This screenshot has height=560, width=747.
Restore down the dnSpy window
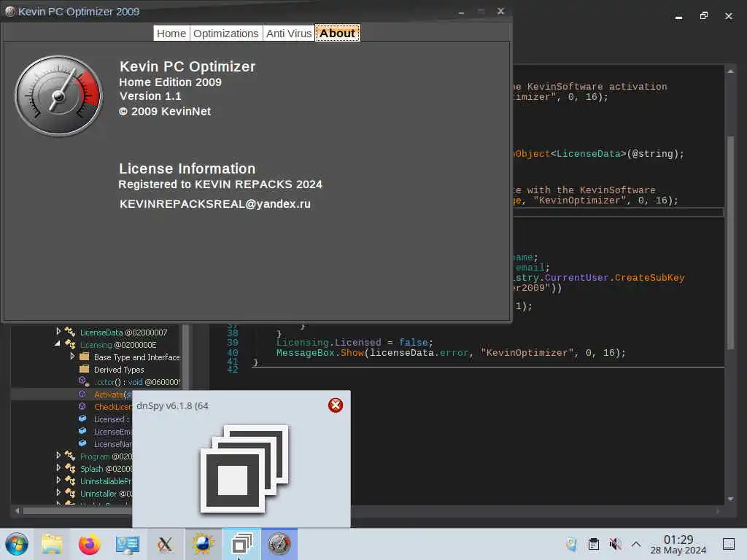click(x=704, y=16)
